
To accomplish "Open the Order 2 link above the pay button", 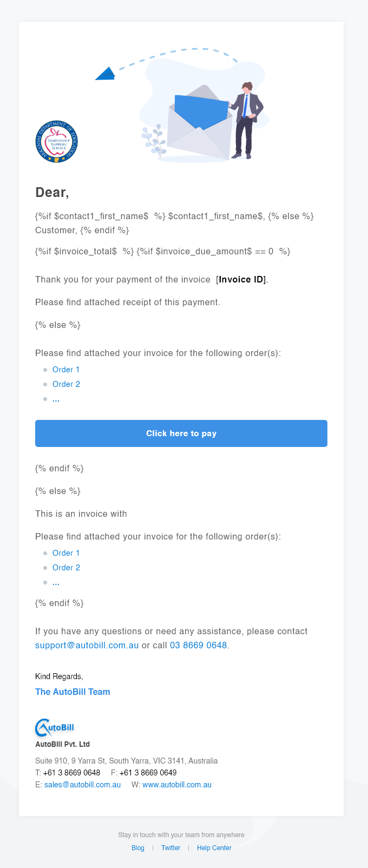I will click(66, 384).
